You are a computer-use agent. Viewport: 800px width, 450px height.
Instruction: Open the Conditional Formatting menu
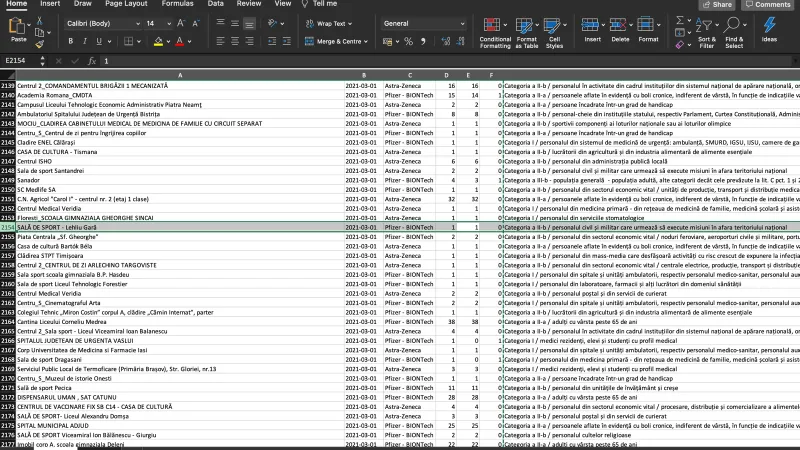495,33
